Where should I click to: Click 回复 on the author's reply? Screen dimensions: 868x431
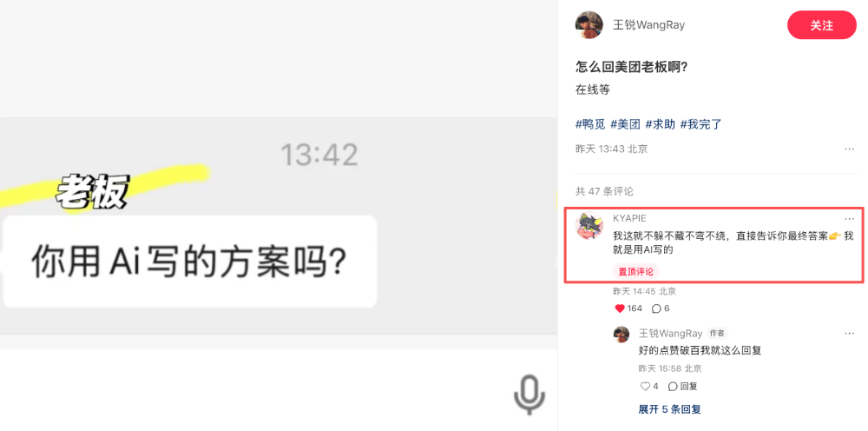coord(682,386)
